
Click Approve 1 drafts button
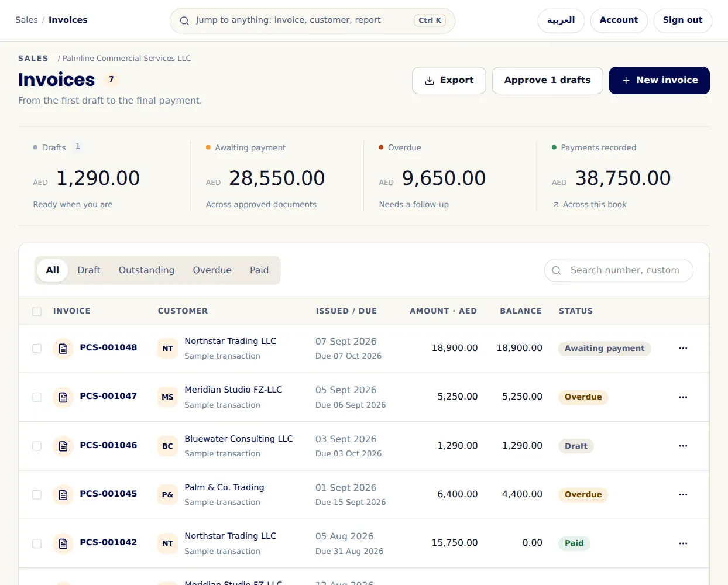click(547, 81)
